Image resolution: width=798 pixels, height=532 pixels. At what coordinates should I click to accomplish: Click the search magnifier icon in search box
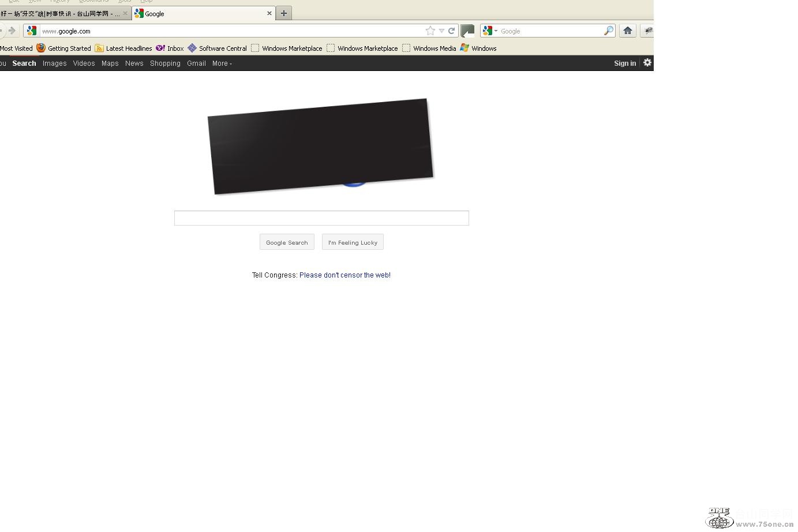tap(608, 31)
